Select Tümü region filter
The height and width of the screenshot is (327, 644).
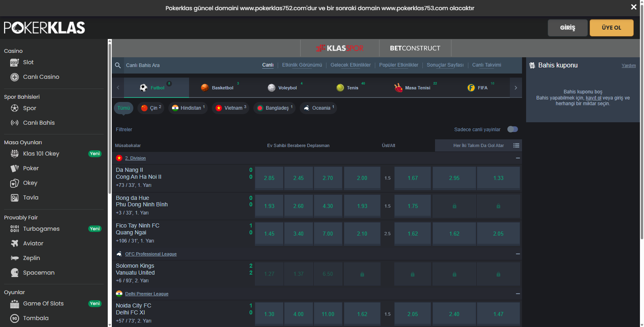(x=124, y=108)
